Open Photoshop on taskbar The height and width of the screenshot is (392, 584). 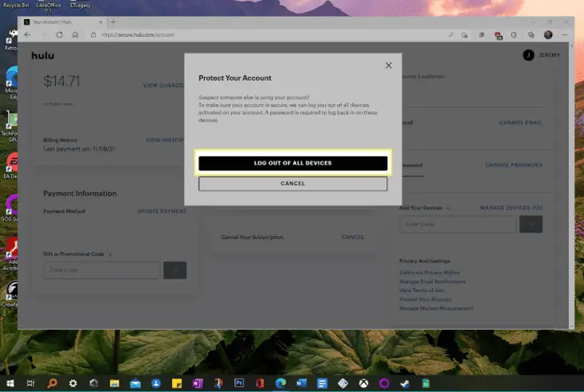coord(239,382)
